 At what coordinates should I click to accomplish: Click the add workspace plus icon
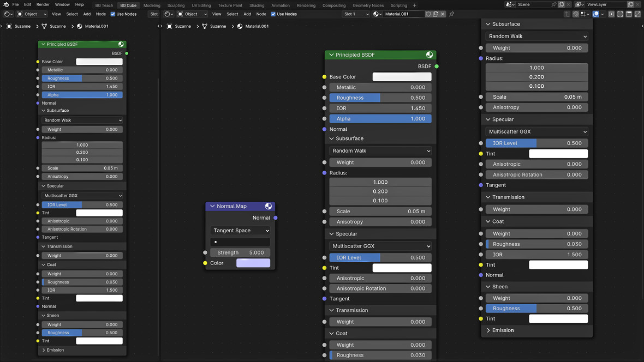[x=414, y=5]
